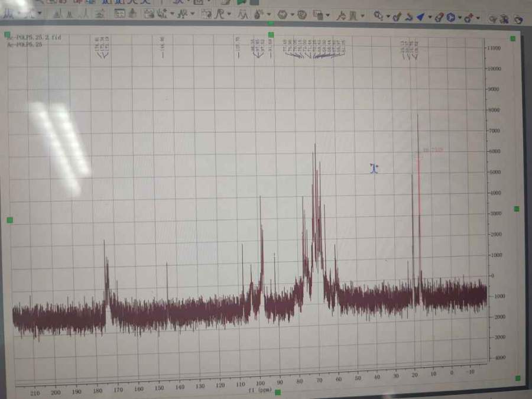Open dropdown arrow beside the magnifier icon
Viewport: 532px width, 399px height.
tap(387, 17)
